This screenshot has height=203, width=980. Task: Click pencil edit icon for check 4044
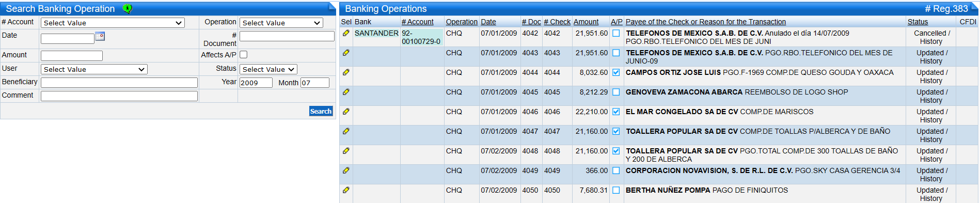point(346,72)
